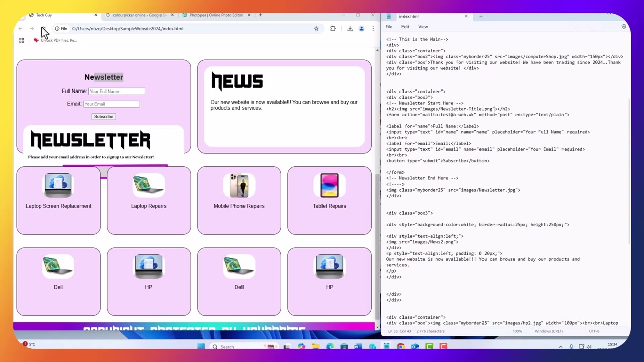Click the Laptop Repairs card image
644x362 pixels.
coord(148,185)
